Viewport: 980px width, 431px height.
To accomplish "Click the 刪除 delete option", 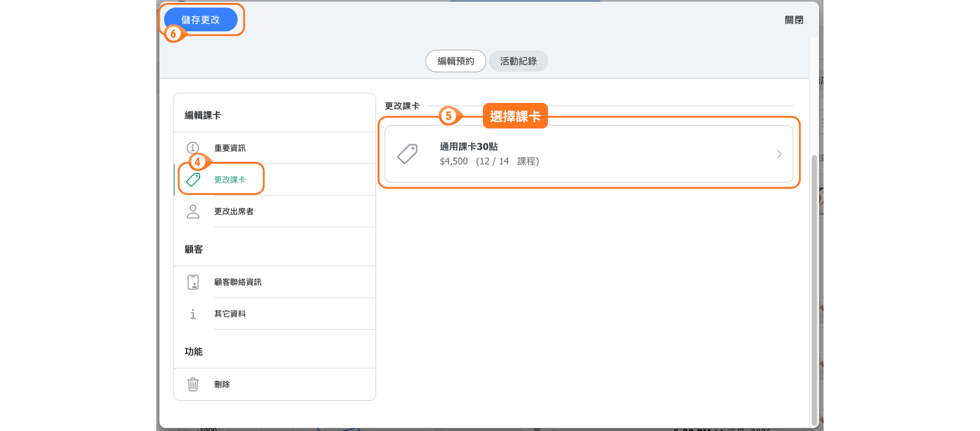I will coord(222,384).
